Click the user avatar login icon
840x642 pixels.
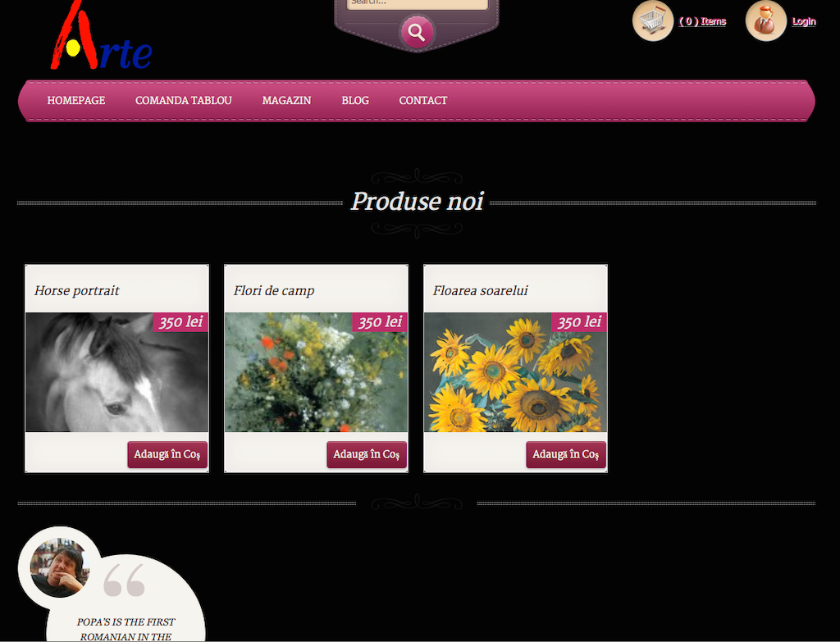pos(765,21)
